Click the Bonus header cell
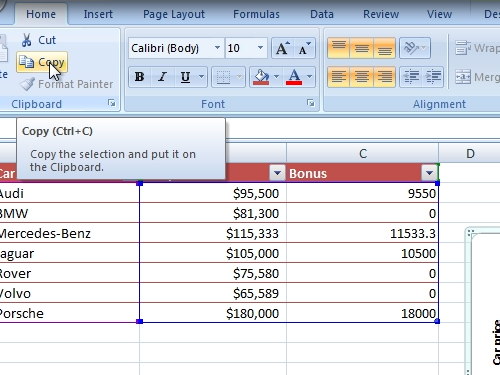 362,173
